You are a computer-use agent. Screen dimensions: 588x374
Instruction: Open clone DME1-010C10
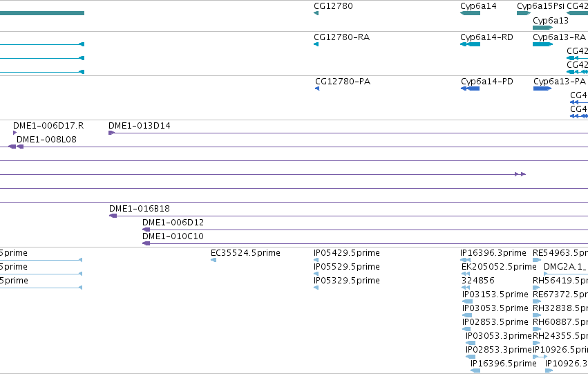pyautogui.click(x=173, y=236)
